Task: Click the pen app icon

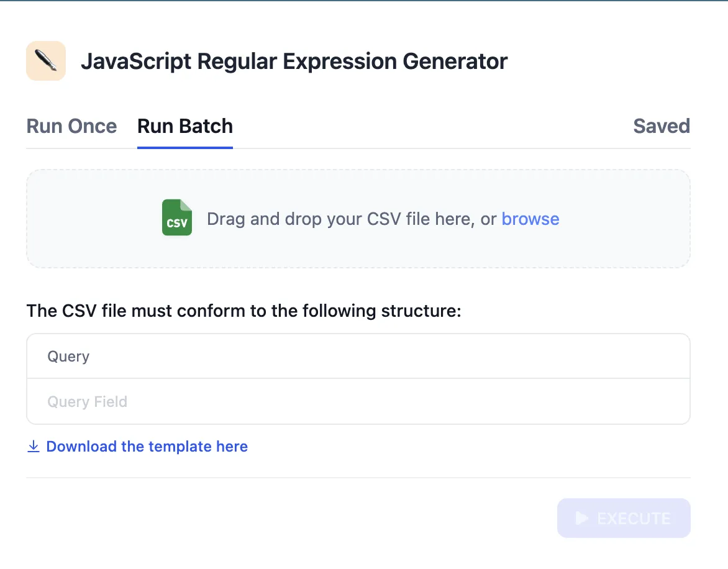Action: [46, 61]
